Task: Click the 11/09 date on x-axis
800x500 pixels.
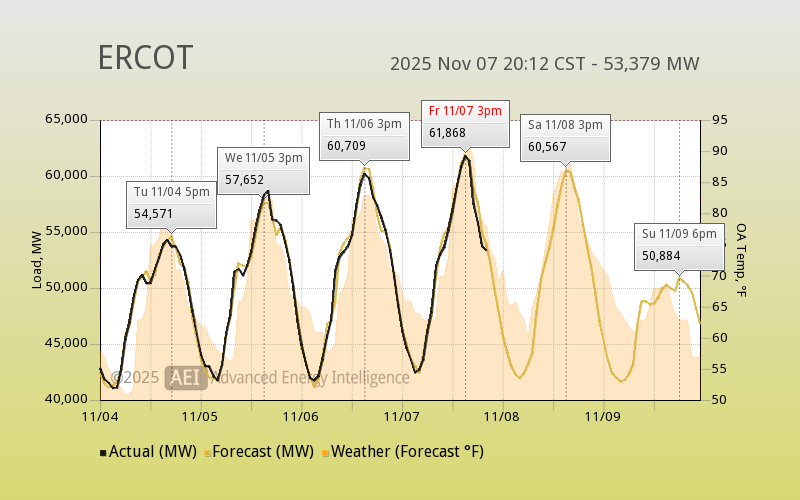Action: click(x=603, y=415)
